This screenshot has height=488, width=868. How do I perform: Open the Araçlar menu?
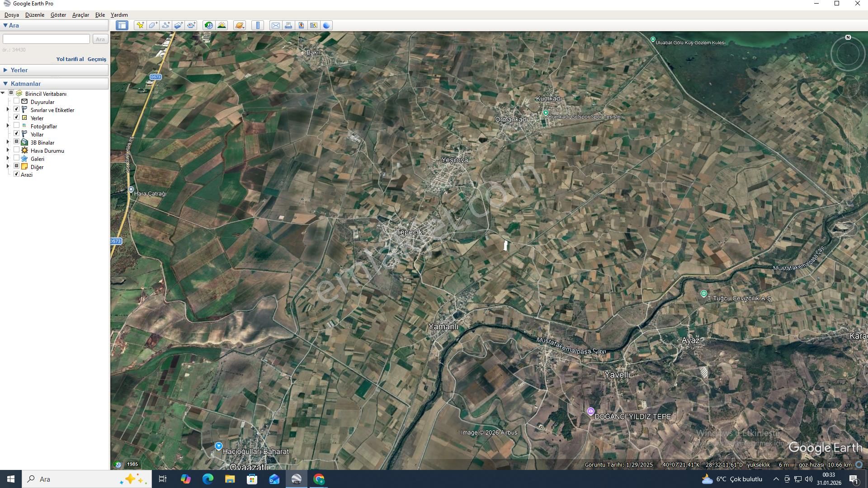pos(80,15)
